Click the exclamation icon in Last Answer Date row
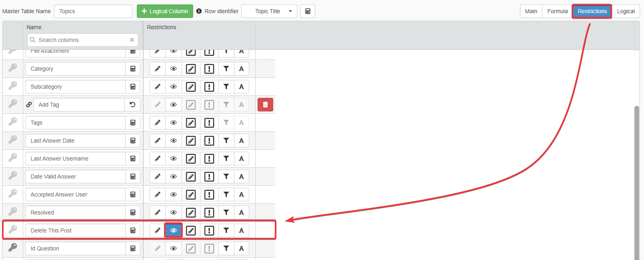 coord(209,141)
